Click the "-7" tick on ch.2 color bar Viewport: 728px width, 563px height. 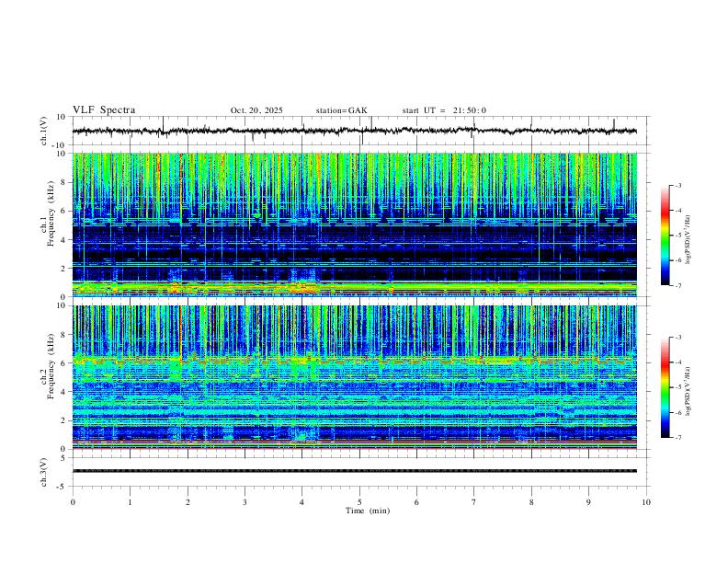[x=678, y=438]
